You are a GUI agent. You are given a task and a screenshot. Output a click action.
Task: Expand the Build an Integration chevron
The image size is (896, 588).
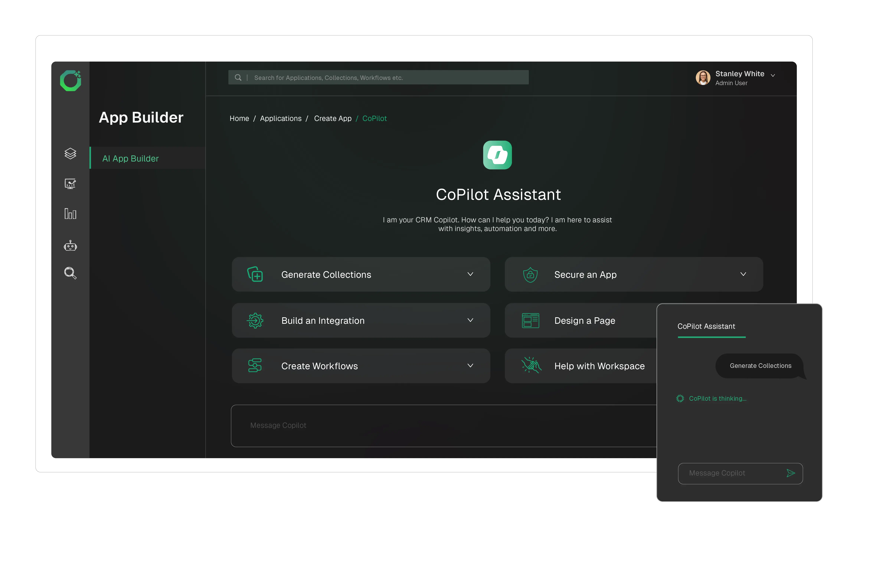[x=470, y=320]
